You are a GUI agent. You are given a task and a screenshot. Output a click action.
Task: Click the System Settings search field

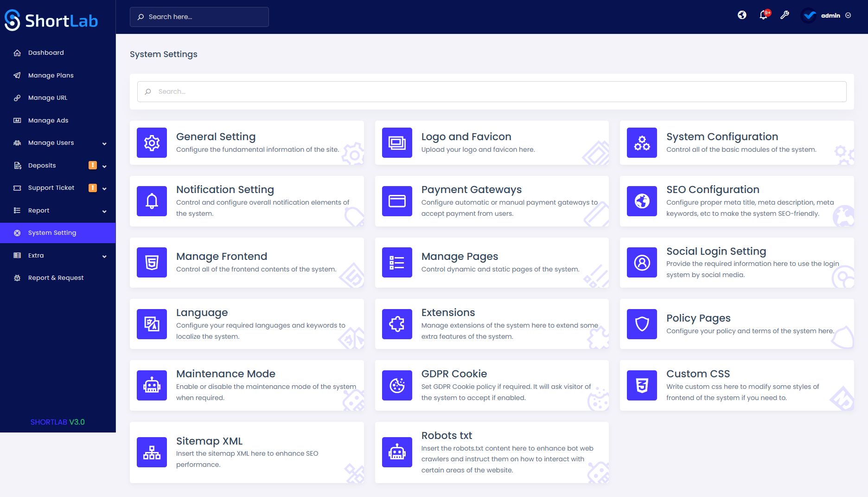pyautogui.click(x=491, y=91)
